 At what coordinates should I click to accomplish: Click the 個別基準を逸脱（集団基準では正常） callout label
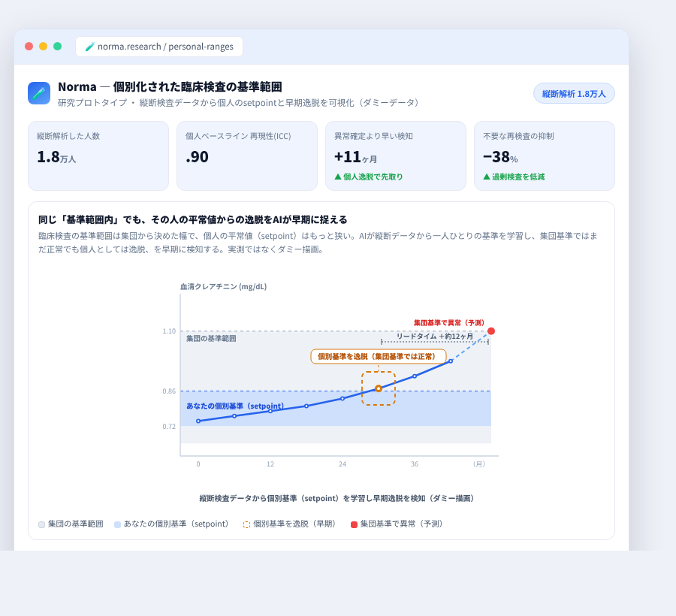point(379,357)
